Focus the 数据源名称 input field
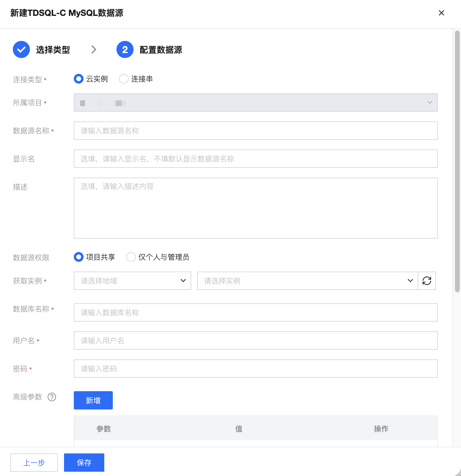 point(256,131)
